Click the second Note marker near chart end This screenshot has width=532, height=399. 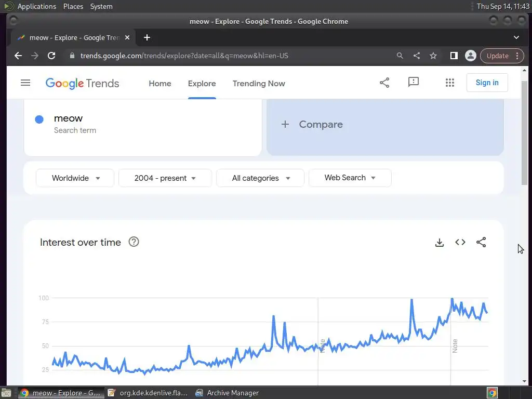coord(455,346)
